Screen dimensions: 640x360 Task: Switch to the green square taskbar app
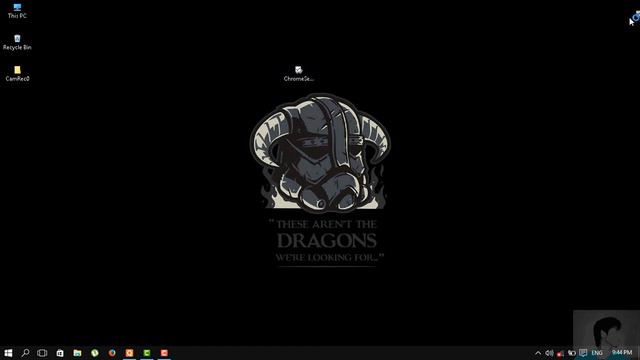click(x=147, y=353)
